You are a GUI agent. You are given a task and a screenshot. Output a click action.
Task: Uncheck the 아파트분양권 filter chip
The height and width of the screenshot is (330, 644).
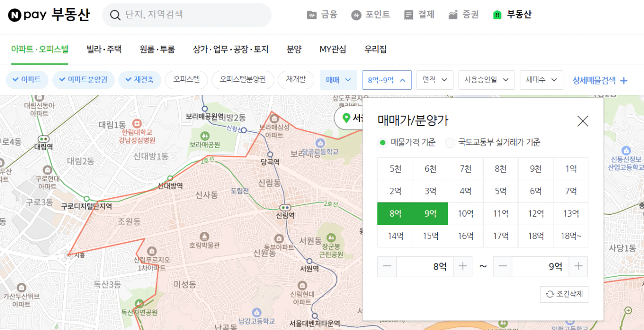click(x=84, y=80)
